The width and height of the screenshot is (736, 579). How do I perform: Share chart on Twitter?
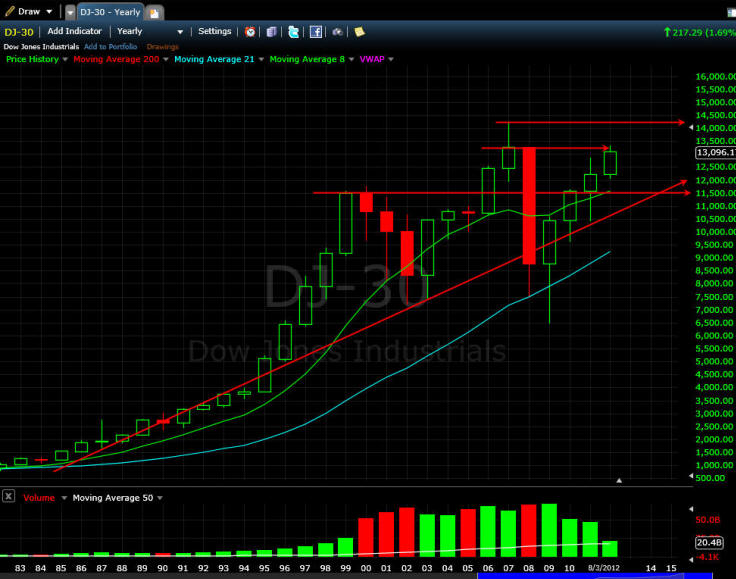pyautogui.click(x=293, y=32)
